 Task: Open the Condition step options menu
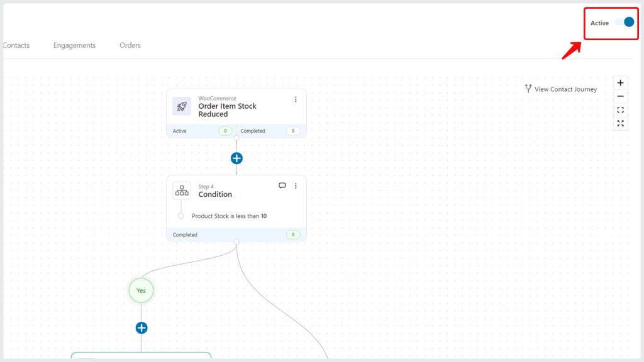296,186
